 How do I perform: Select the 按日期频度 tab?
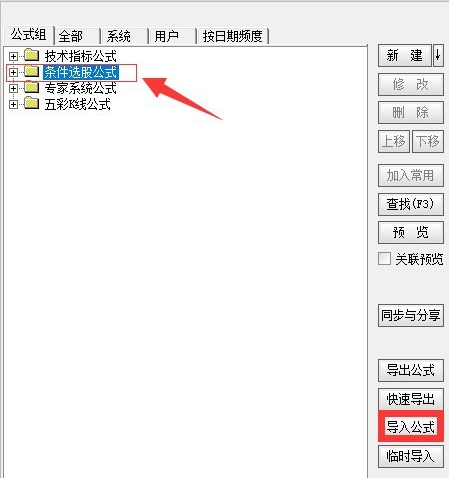tap(233, 36)
